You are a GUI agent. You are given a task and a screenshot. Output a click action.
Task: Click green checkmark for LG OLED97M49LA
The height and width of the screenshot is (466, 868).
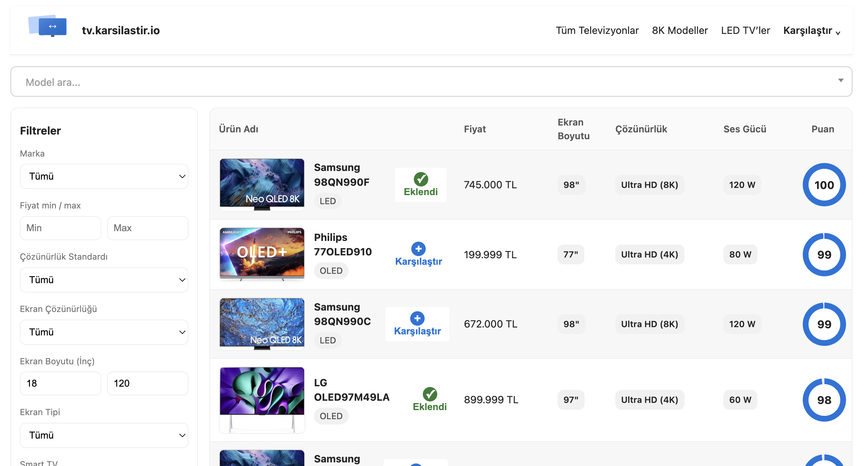(430, 394)
